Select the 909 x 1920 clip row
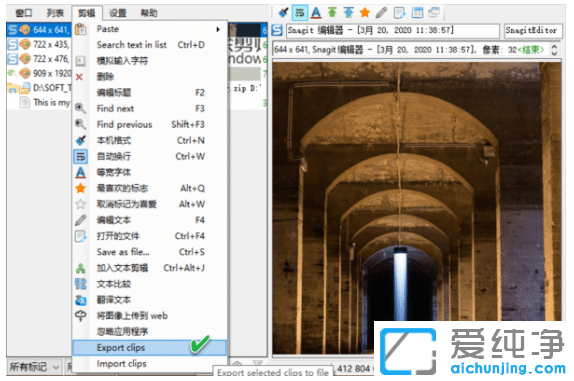Viewport: 574px width, 381px height. point(39,73)
